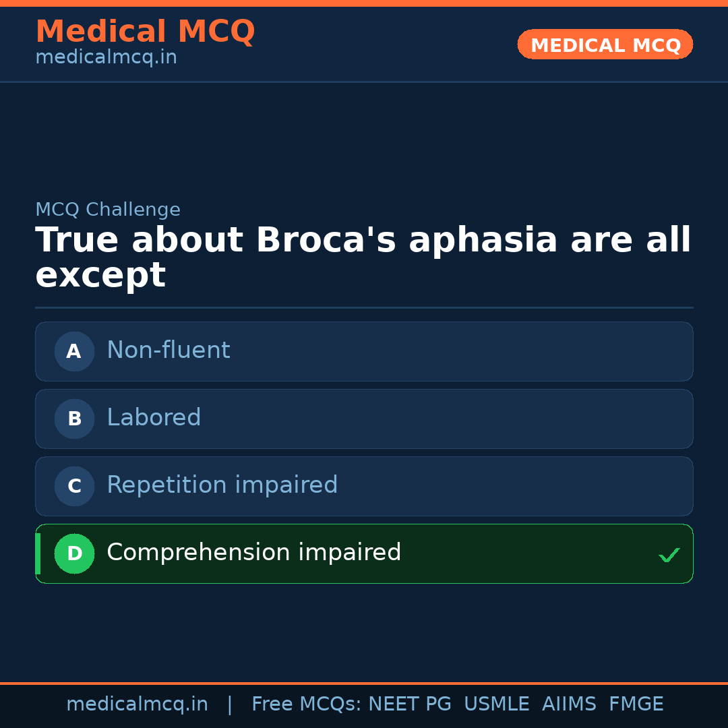The image size is (728, 728).
Task: Select the "Comprehension impaired" answer text
Action: coord(254,553)
